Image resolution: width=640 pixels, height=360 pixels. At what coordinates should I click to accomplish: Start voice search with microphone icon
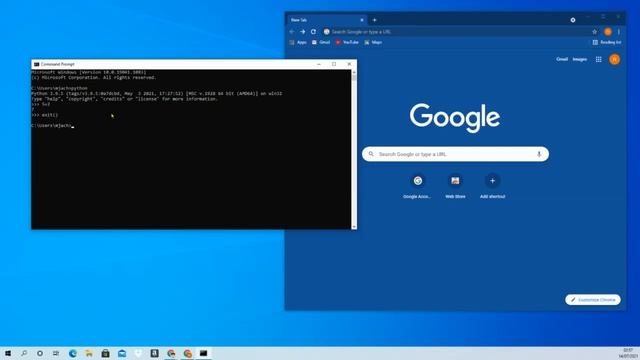[x=539, y=154]
